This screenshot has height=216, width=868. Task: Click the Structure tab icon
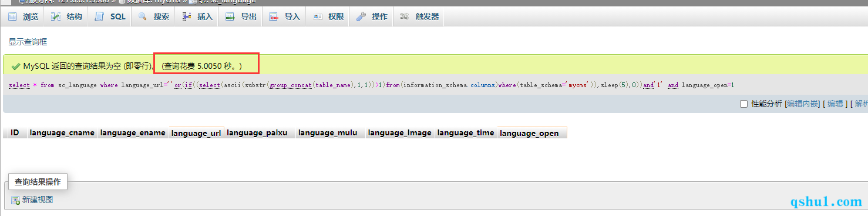(x=56, y=16)
